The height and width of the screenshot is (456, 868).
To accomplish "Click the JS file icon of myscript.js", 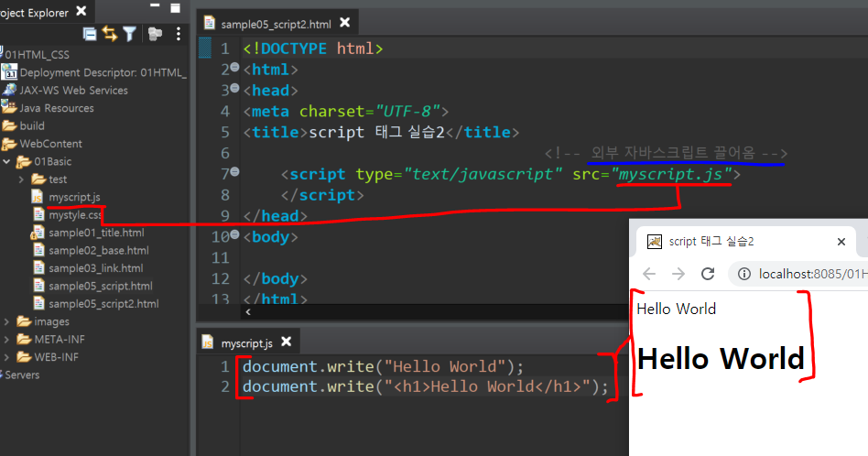I will pyautogui.click(x=38, y=197).
